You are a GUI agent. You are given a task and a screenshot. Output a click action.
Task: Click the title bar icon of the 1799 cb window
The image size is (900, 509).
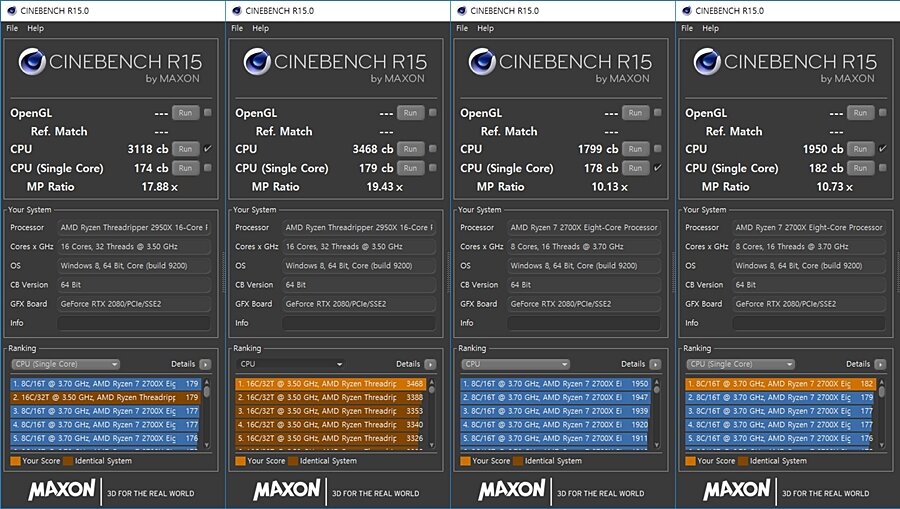tap(461, 10)
